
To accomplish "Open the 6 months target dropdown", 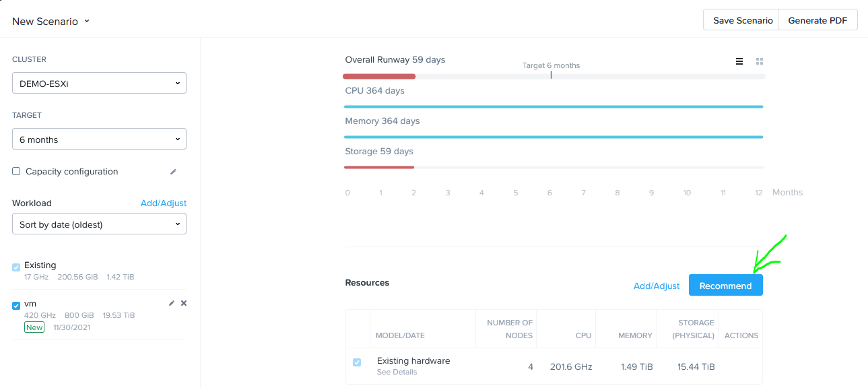I will point(99,139).
